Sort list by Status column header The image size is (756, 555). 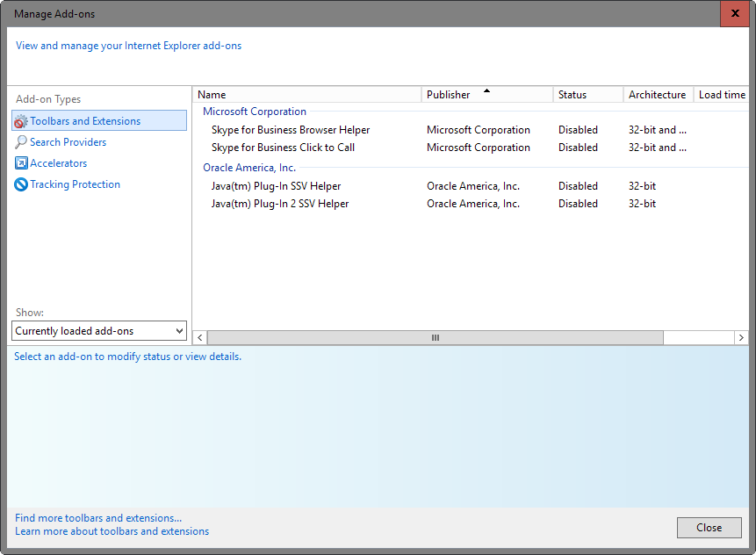coord(587,95)
